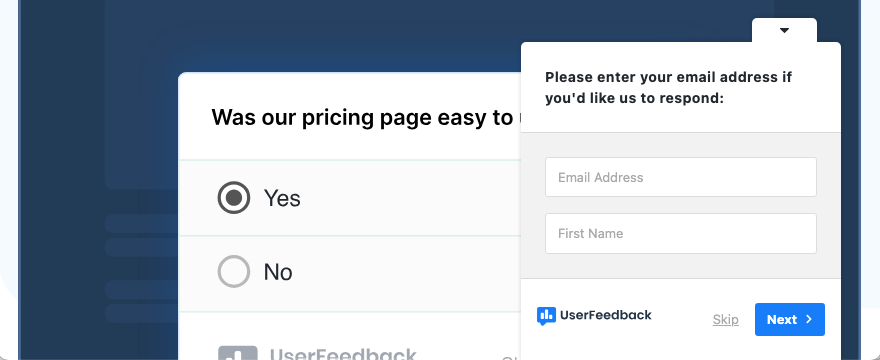The height and width of the screenshot is (360, 880).
Task: Click the gray UserFeedback text in the survey card footer
Action: pyautogui.click(x=343, y=354)
